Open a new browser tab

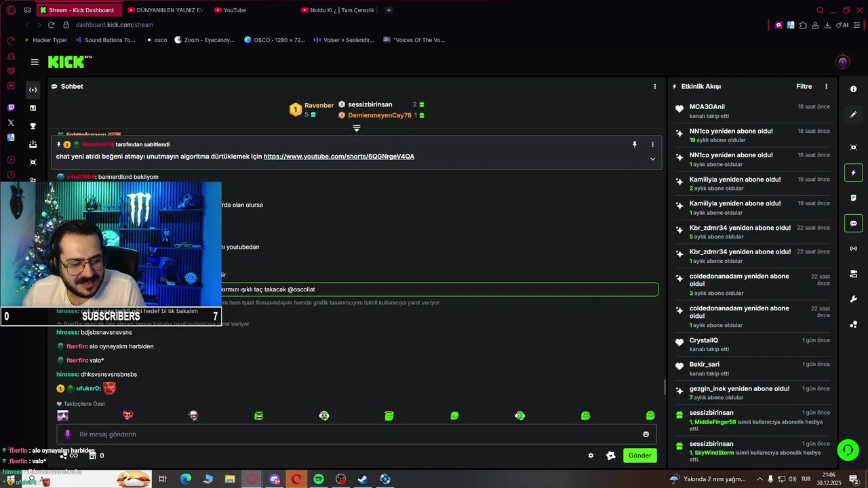point(389,10)
